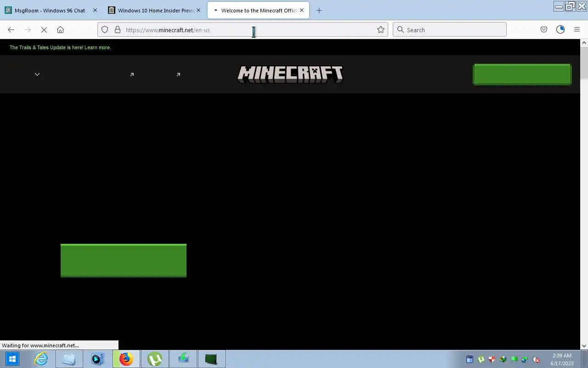The image size is (588, 368).
Task: Switch to the MsgRoom - Windows 96 Chat tab
Action: 50,11
